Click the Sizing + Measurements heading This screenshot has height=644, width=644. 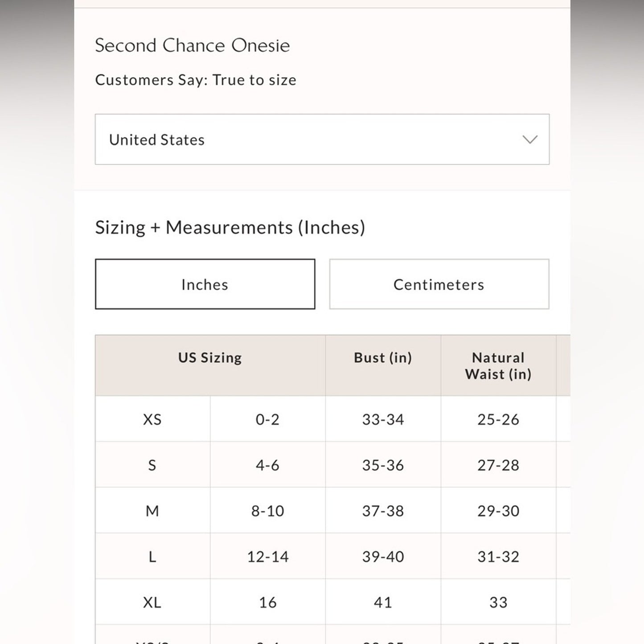(230, 227)
